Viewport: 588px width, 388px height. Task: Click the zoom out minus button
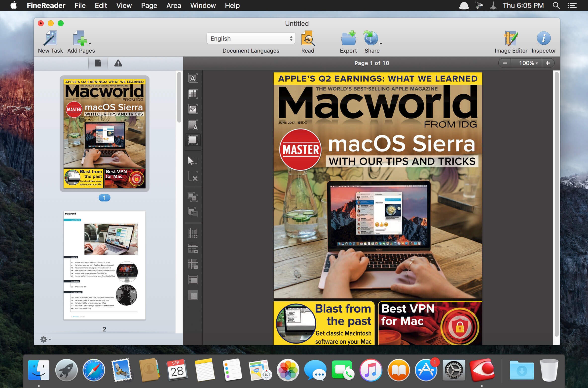[505, 63]
